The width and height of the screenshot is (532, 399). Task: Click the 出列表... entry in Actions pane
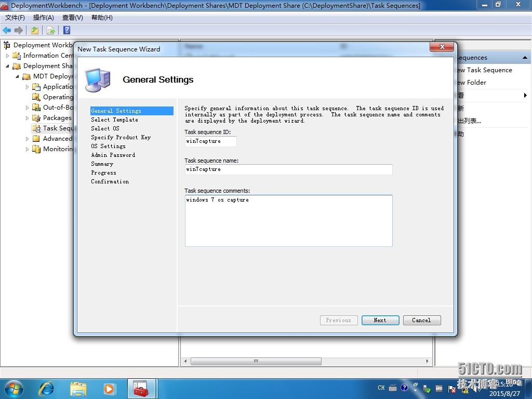(469, 121)
